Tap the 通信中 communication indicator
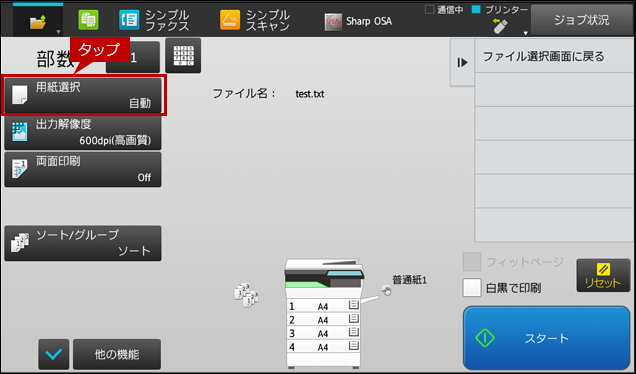The height and width of the screenshot is (374, 636). coord(444,10)
